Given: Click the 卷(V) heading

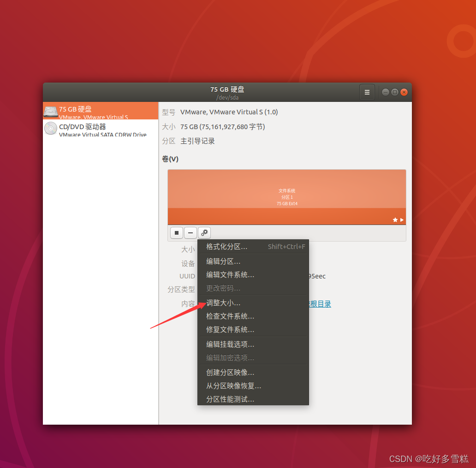Looking at the screenshot, I should click(170, 159).
